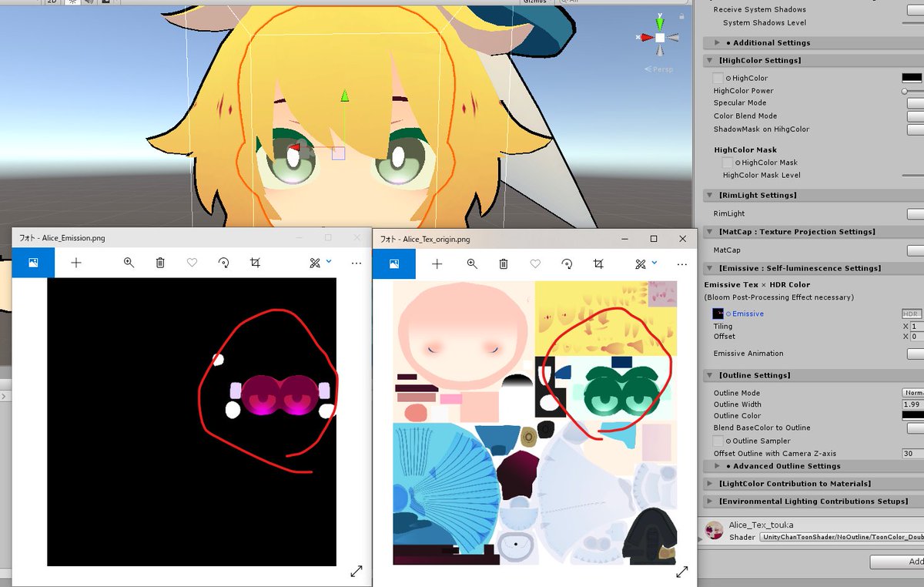Toggle the MatCap button

[x=916, y=250]
